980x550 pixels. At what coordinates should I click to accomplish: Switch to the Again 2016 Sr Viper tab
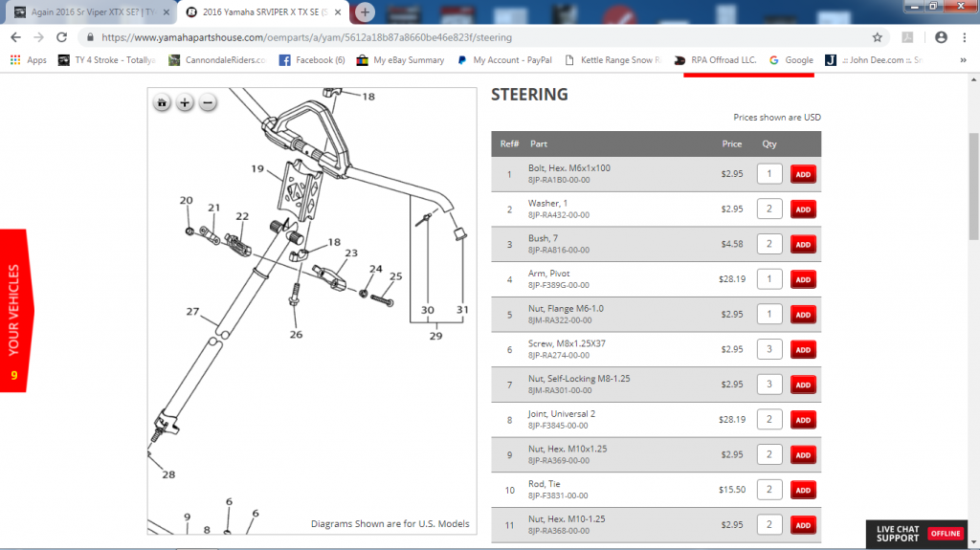coord(87,11)
